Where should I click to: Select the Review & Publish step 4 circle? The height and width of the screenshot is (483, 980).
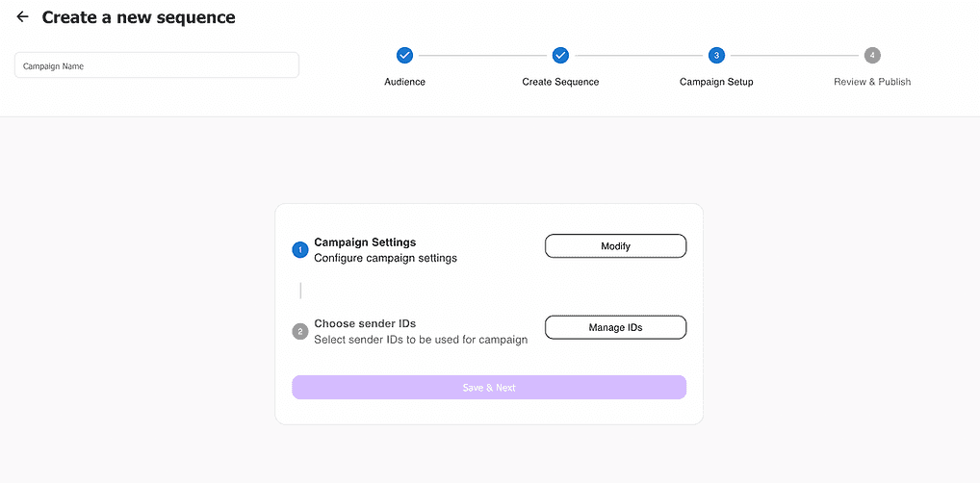[x=872, y=56]
